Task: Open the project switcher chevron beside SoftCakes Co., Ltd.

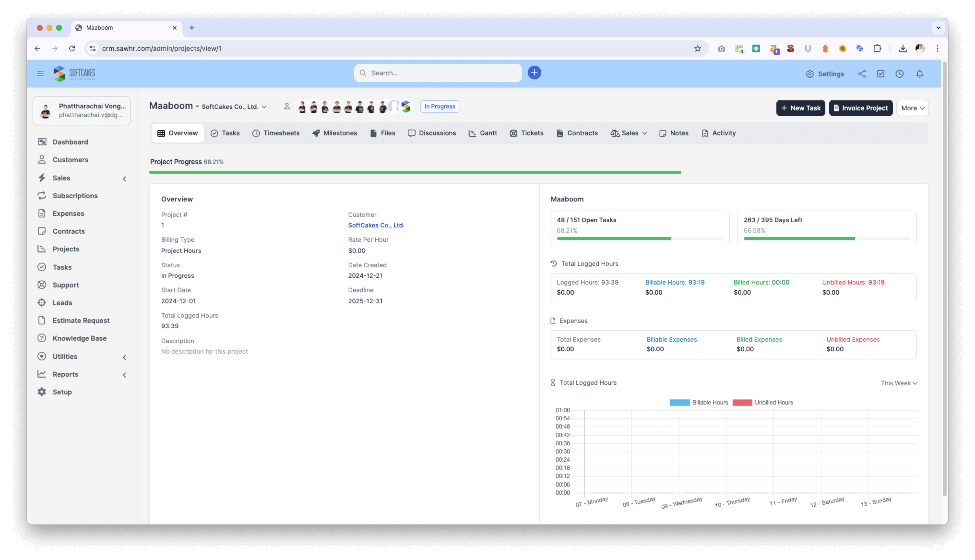Action: (x=264, y=107)
